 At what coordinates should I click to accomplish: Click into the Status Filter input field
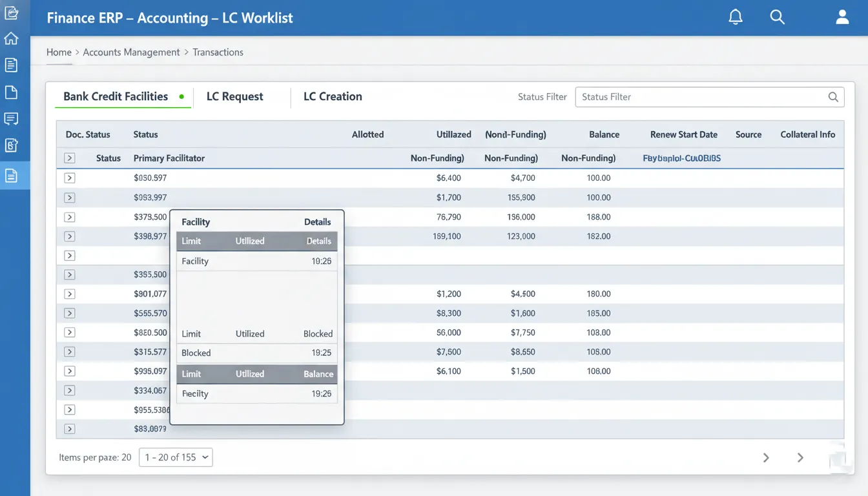tap(701, 97)
